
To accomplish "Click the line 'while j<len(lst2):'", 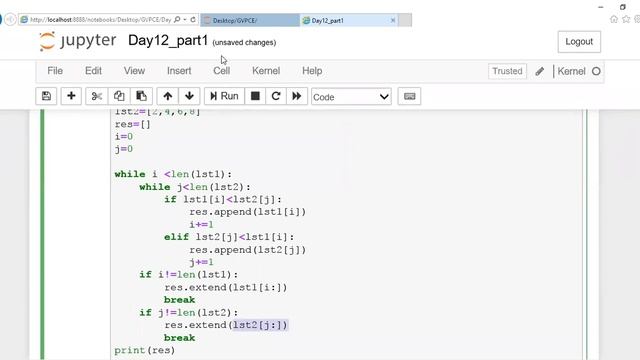I will click(x=195, y=187).
